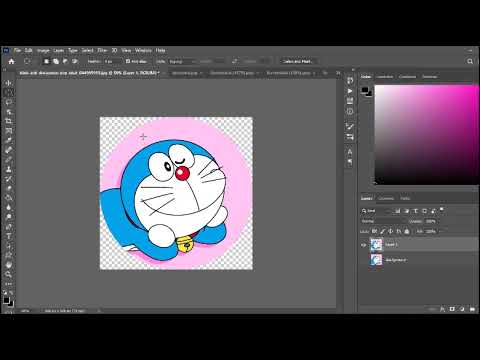Screen dimensions: 480x360
Task: Select the Marquee selection tool
Action: tap(9, 92)
